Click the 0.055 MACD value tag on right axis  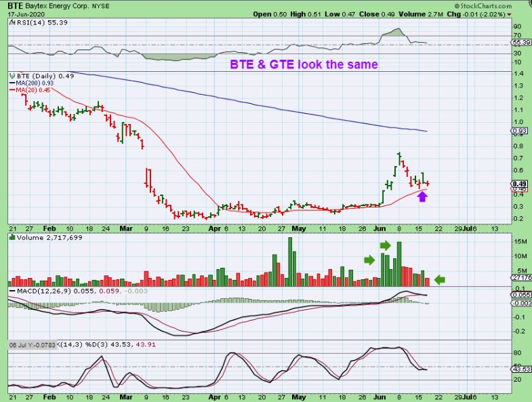(x=520, y=295)
